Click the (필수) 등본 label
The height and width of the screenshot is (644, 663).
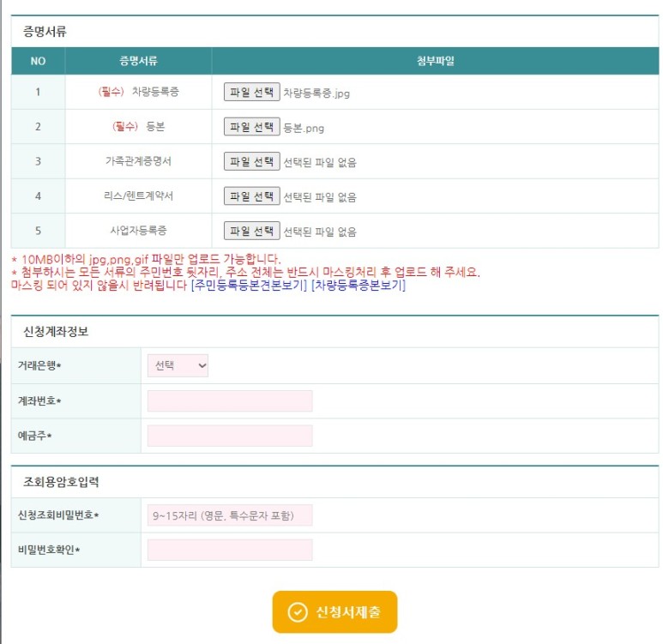pyautogui.click(x=138, y=126)
